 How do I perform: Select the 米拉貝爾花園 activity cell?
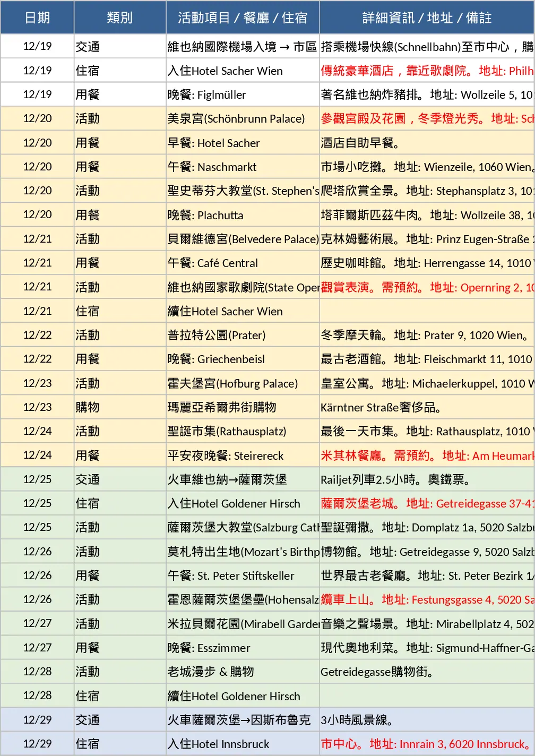[x=243, y=624]
